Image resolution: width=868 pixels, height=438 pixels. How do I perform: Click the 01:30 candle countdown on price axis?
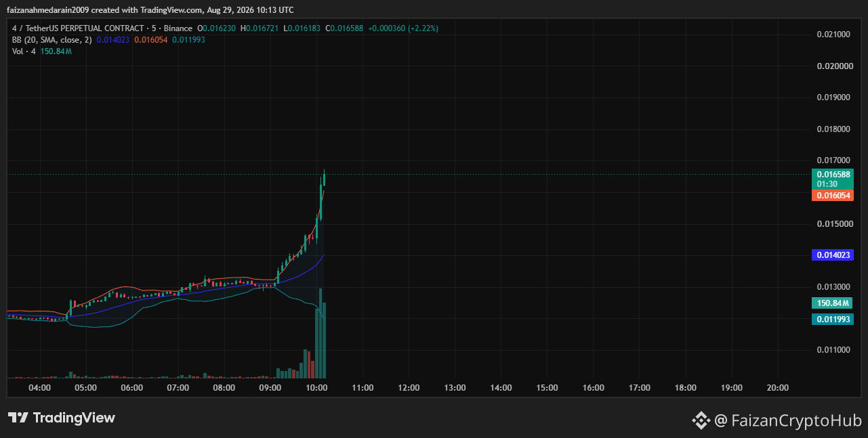click(x=827, y=184)
